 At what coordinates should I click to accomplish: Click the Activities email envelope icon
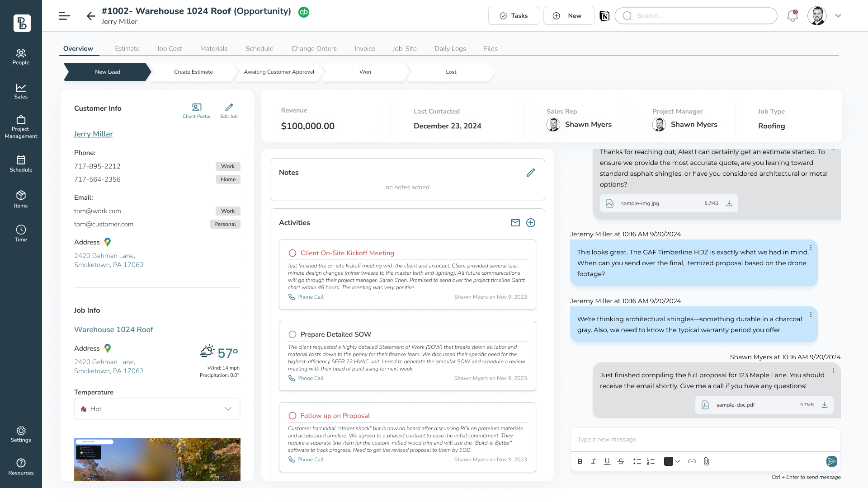tap(515, 223)
